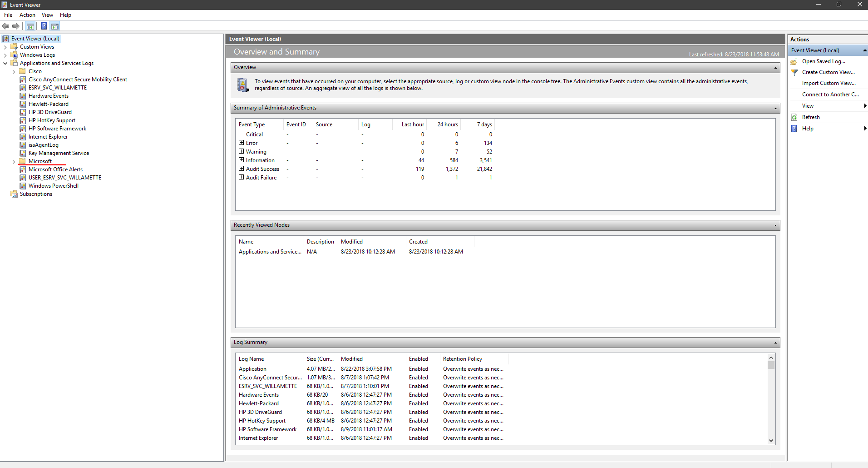Click the Cisco folder icon in tree
The width and height of the screenshot is (868, 468).
[22, 71]
